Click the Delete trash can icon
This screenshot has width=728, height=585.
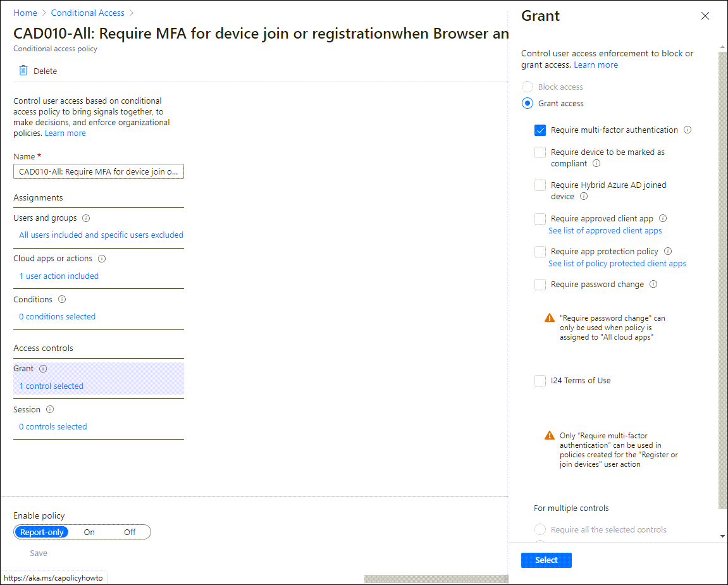[x=23, y=71]
